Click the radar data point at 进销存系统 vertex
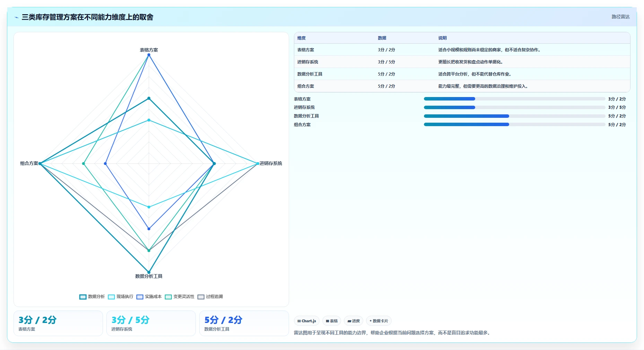 258,163
